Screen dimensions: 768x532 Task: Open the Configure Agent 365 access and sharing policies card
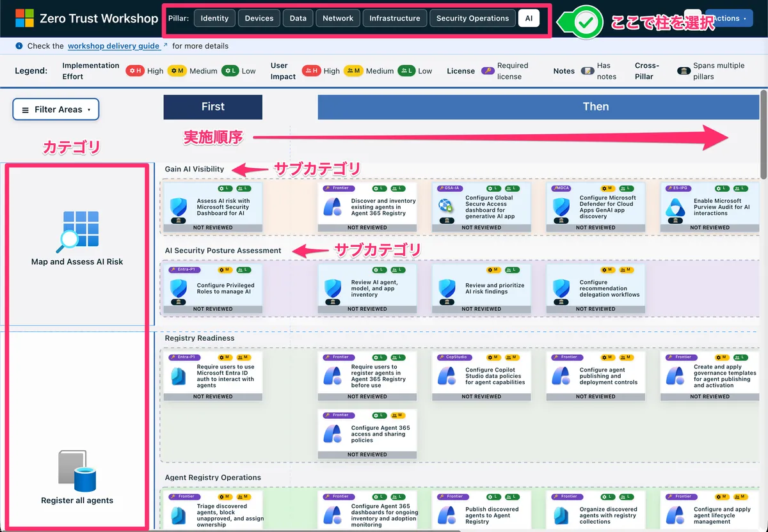(367, 434)
